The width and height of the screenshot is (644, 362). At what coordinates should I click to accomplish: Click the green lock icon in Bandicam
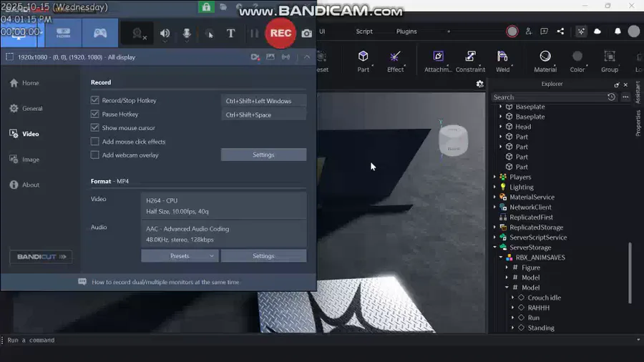[x=206, y=7]
